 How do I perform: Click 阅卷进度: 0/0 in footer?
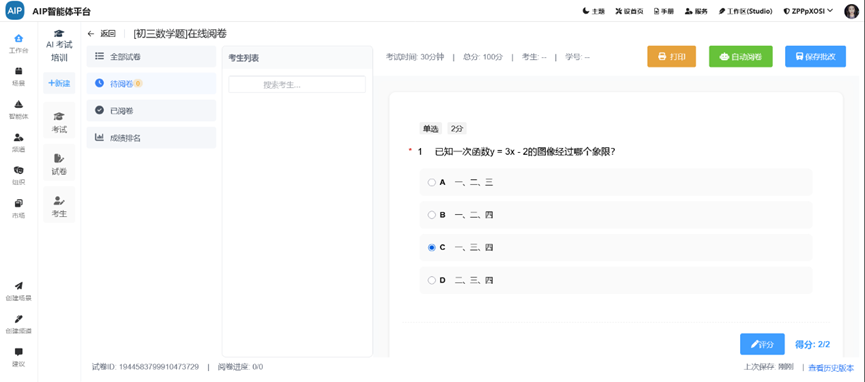[x=240, y=367]
